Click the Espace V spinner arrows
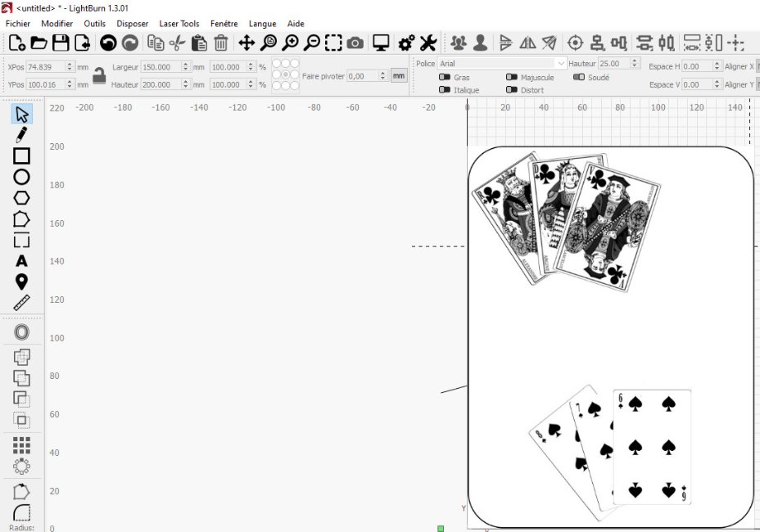This screenshot has width=760, height=532. coord(717,84)
